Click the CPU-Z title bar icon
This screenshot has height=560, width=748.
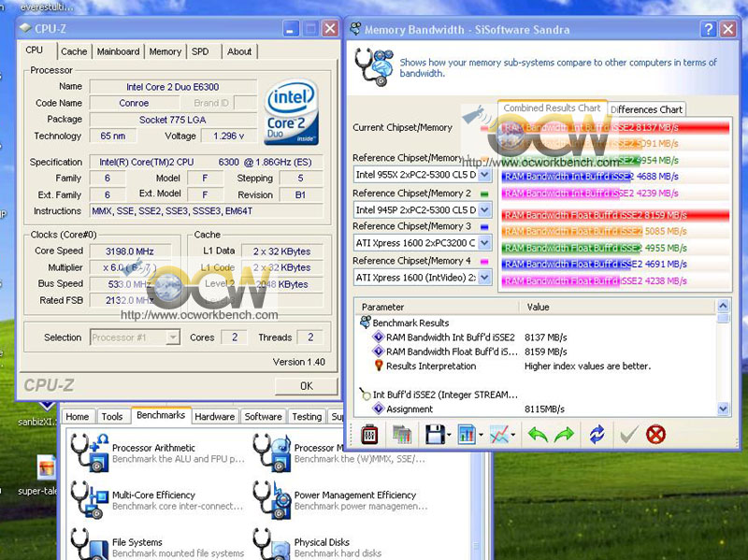(x=25, y=29)
